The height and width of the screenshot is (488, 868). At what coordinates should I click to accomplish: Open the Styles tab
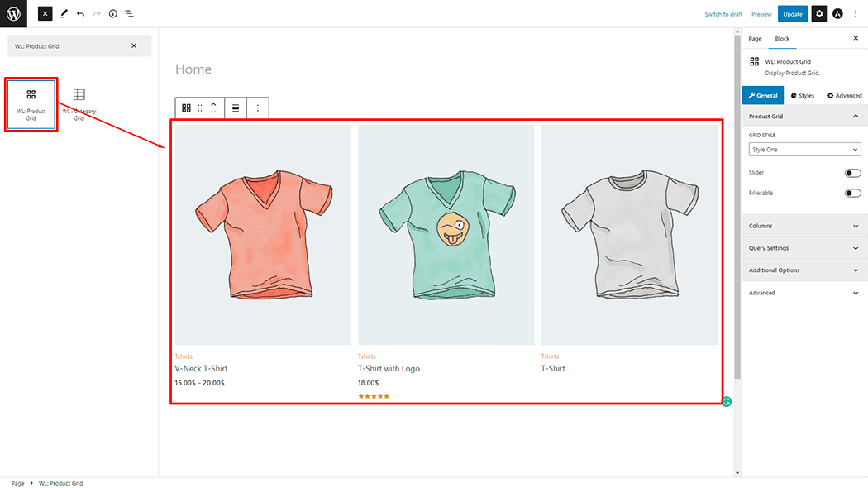[x=803, y=96]
